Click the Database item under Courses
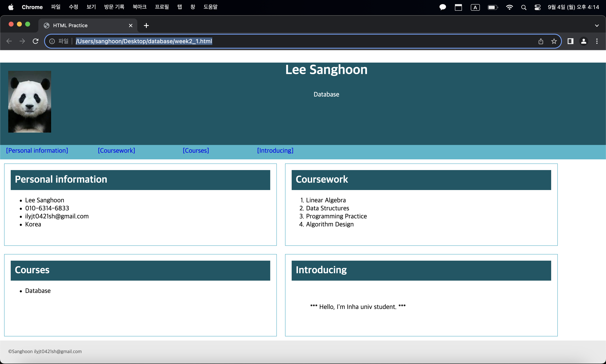 [x=38, y=291]
